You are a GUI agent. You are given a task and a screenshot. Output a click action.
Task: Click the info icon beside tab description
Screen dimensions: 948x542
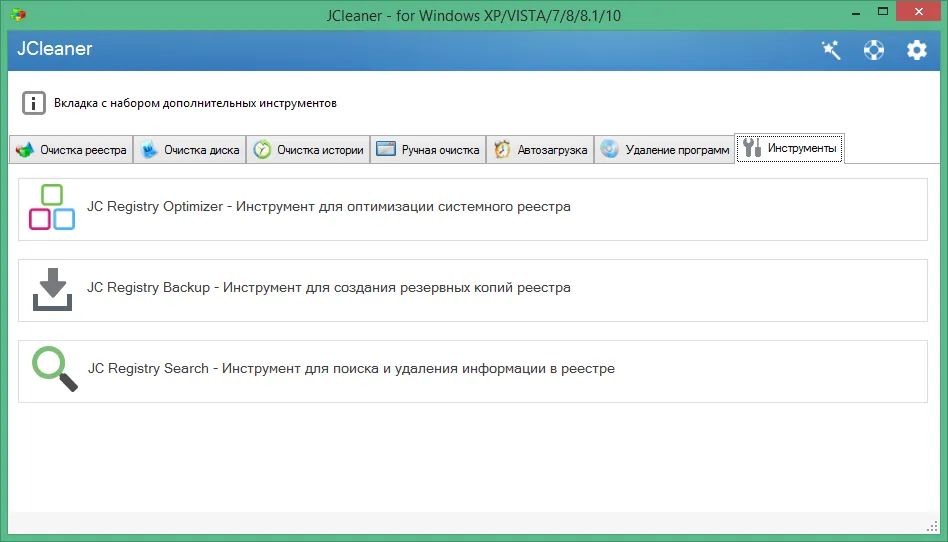tap(34, 103)
